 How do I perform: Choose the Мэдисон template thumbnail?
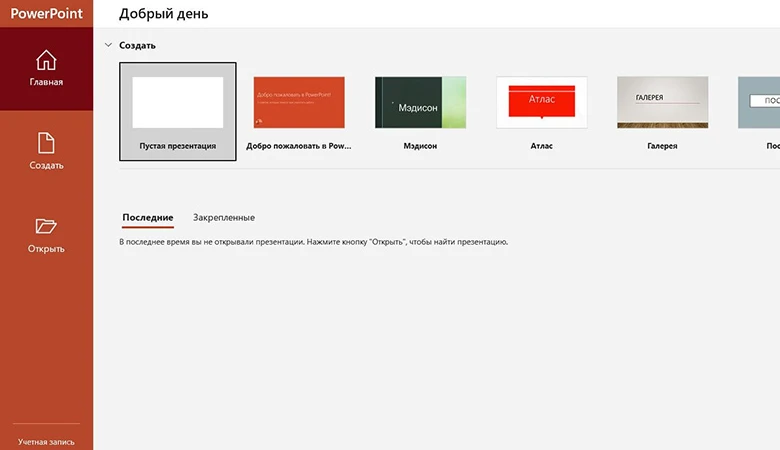(420, 103)
